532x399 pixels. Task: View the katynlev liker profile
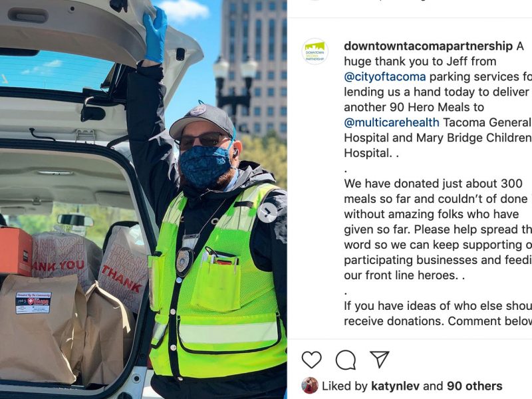click(x=395, y=386)
